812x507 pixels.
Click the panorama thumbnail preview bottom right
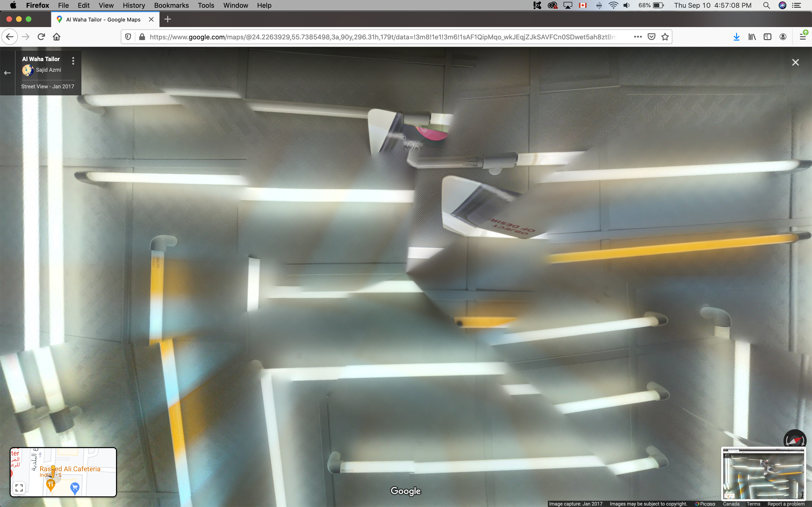click(763, 473)
